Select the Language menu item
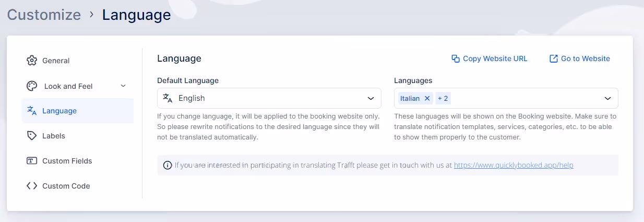This screenshot has height=222, width=644. pos(78,111)
